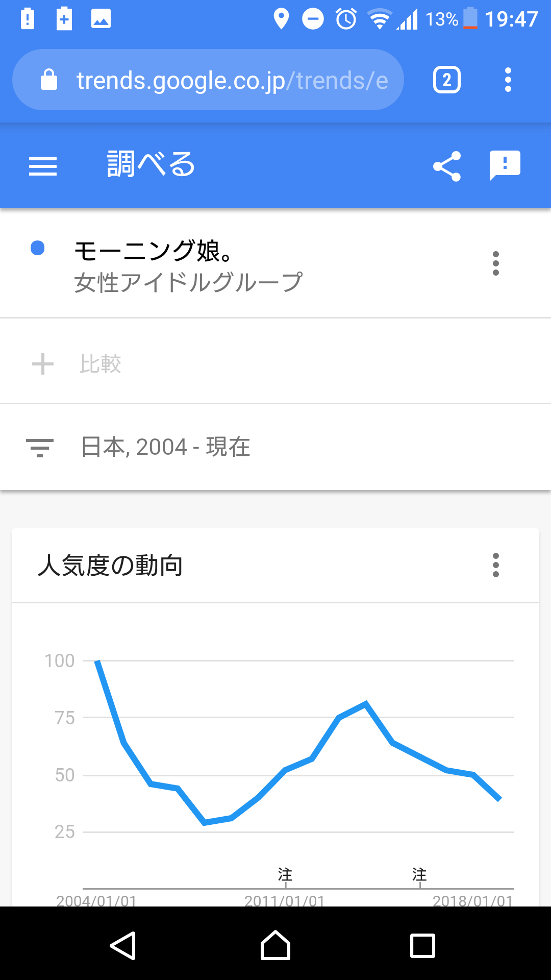Open options menu for モーニング娘。 term
551x980 pixels.
tap(496, 263)
